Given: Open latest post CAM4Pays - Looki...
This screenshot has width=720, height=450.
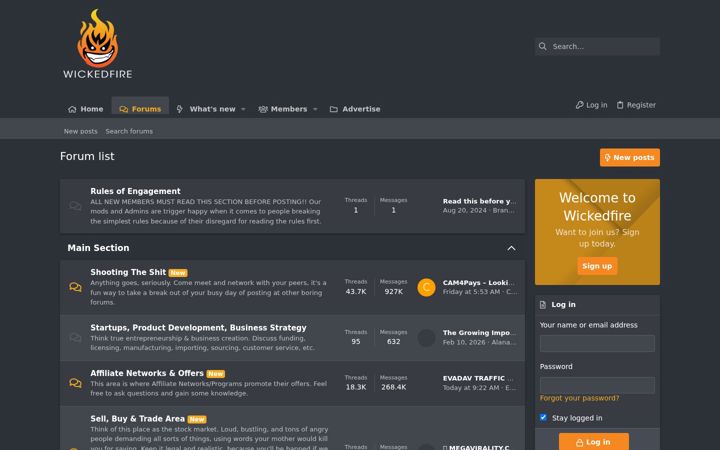Looking at the screenshot, I should tap(478, 282).
